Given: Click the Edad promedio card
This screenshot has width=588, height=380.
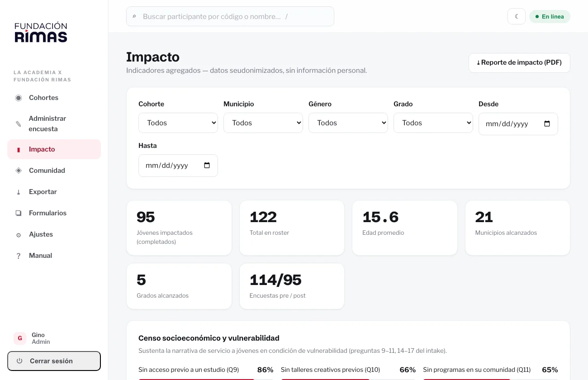Looking at the screenshot, I should tap(405, 228).
